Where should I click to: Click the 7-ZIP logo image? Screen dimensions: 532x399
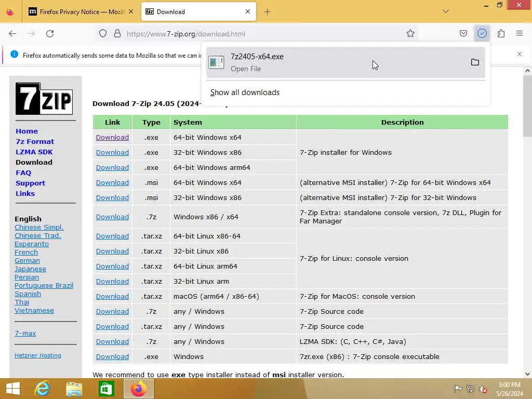point(44,99)
